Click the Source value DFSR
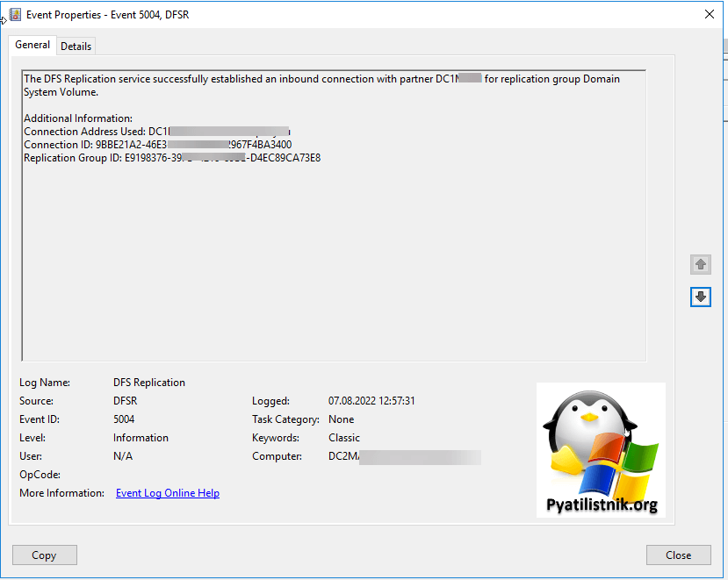728x580 pixels. [x=126, y=401]
